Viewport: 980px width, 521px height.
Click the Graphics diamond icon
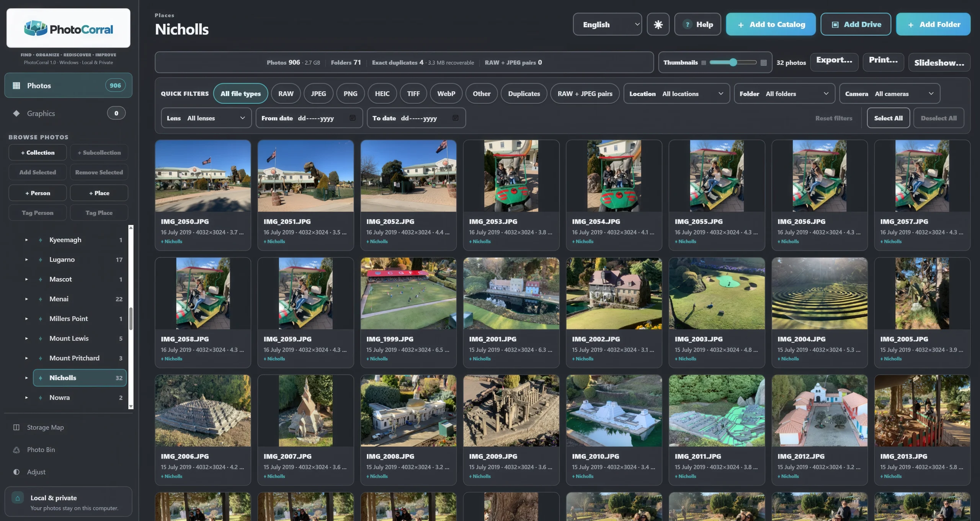click(16, 113)
